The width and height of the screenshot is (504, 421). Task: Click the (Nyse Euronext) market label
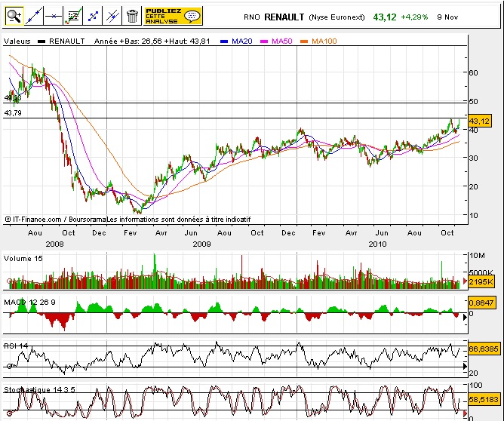[337, 17]
